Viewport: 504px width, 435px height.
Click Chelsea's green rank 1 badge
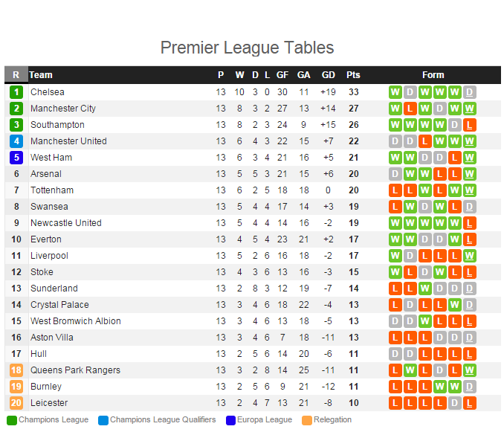coord(16,92)
